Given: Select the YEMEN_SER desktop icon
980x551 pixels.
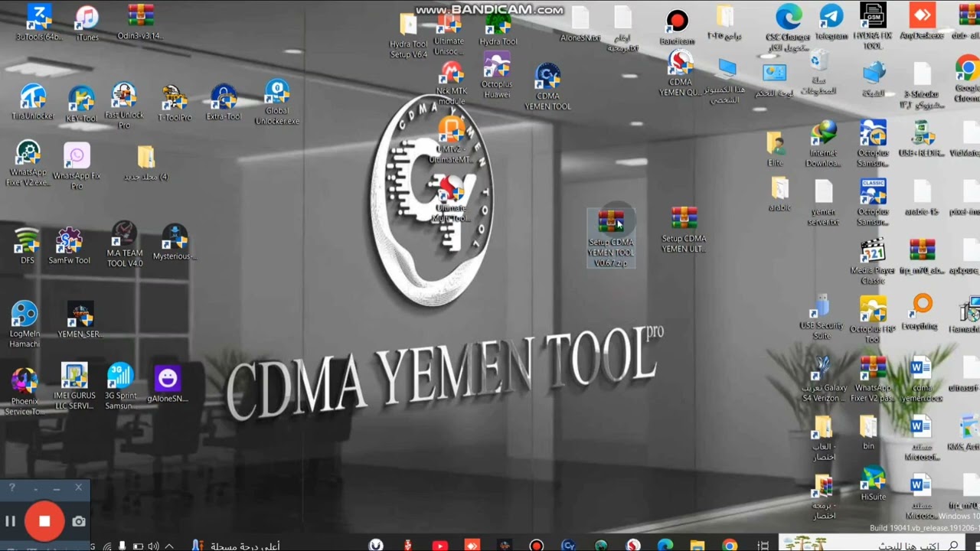Looking at the screenshot, I should pyautogui.click(x=80, y=320).
